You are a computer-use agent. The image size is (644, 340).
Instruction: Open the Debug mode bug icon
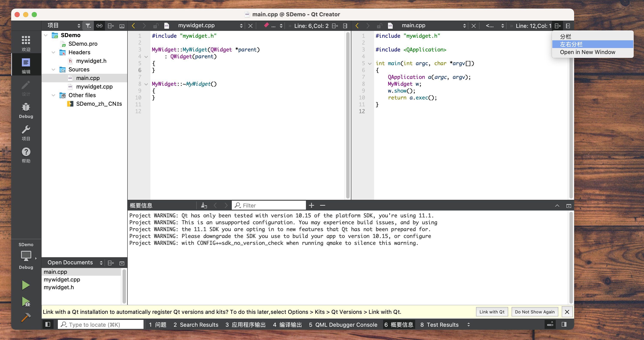tap(26, 110)
